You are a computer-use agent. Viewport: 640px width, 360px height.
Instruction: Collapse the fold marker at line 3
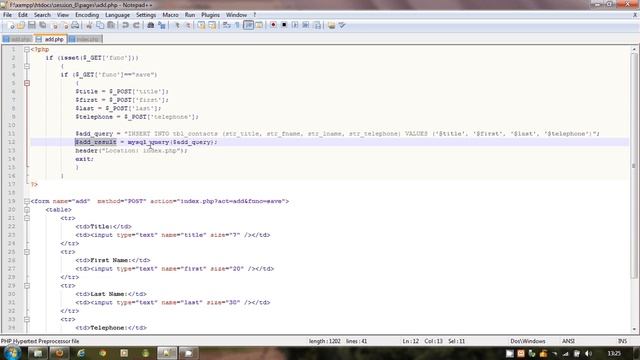click(x=27, y=66)
